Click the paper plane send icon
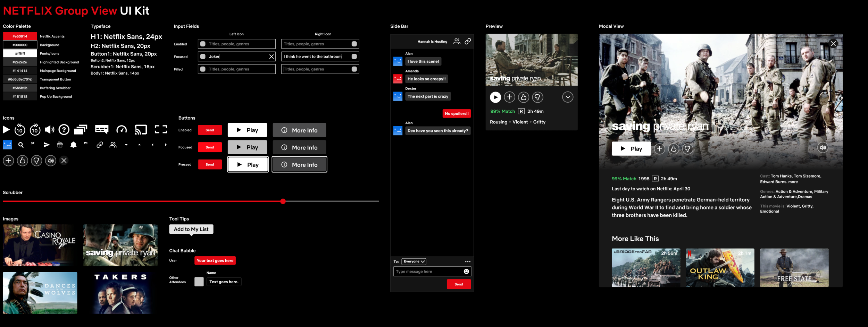 click(47, 145)
